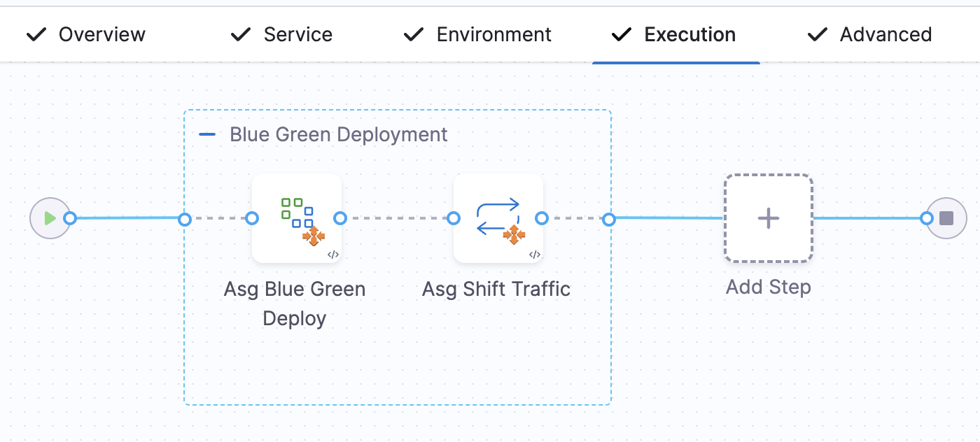Click output connector of Asg Shift Traffic
Image resolution: width=980 pixels, height=442 pixels.
tap(541, 219)
